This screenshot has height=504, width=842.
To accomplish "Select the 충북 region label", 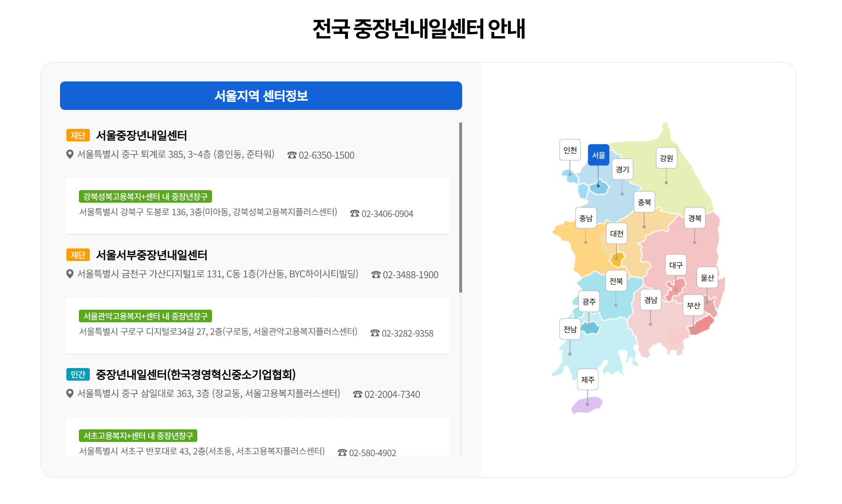I will [x=644, y=202].
